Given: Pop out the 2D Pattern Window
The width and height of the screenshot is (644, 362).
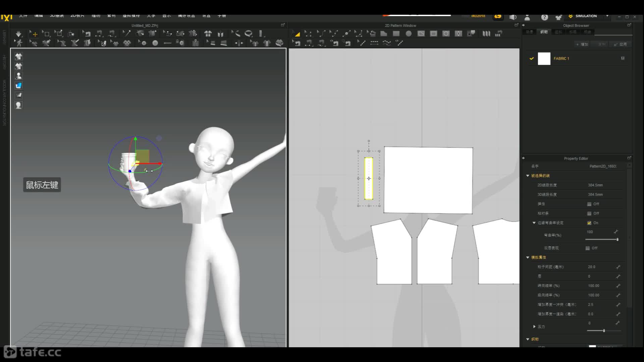Looking at the screenshot, I should click(x=516, y=25).
